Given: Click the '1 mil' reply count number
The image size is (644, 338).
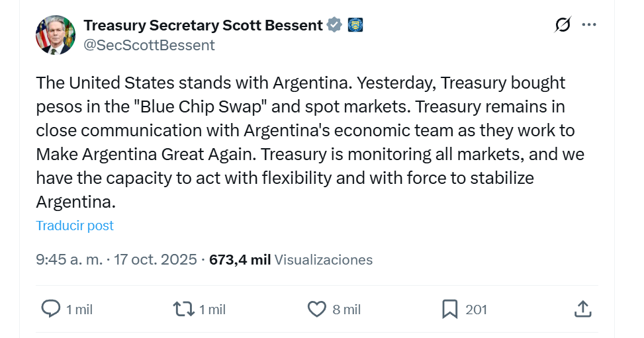Looking at the screenshot, I should click(x=79, y=309).
